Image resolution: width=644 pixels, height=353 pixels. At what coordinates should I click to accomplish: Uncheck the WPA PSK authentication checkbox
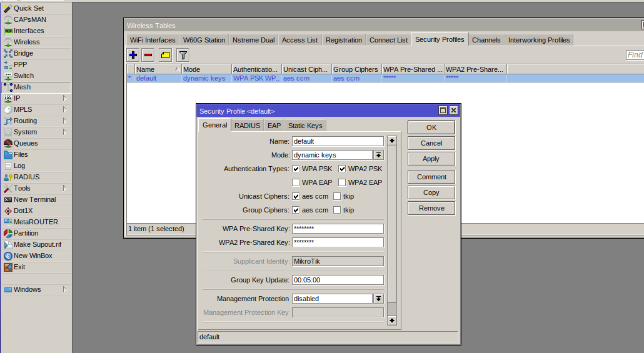coord(296,169)
